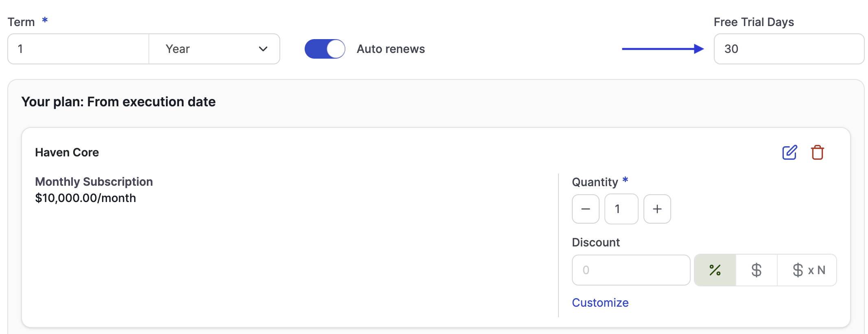Delete the Haven Core plan item
Image resolution: width=868 pixels, height=334 pixels.
tap(817, 152)
